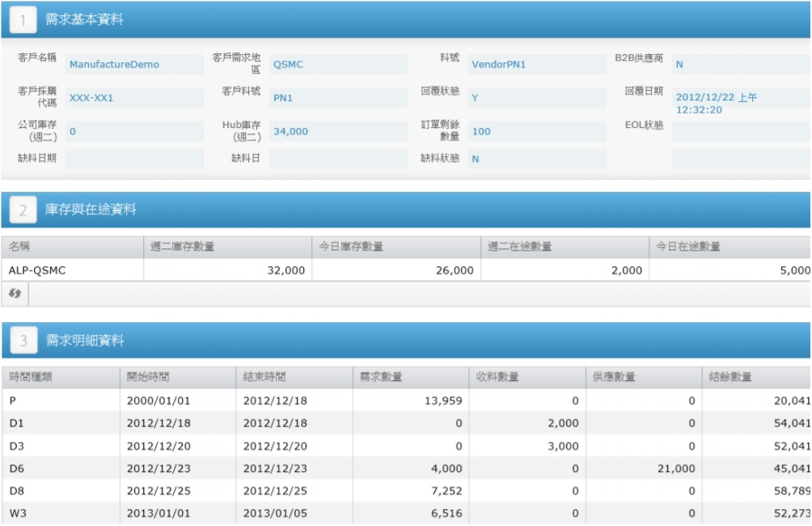Click the refresh icon below the ALP-QSMC row
Image resolution: width=812 pixels, height=526 pixels.
15,294
